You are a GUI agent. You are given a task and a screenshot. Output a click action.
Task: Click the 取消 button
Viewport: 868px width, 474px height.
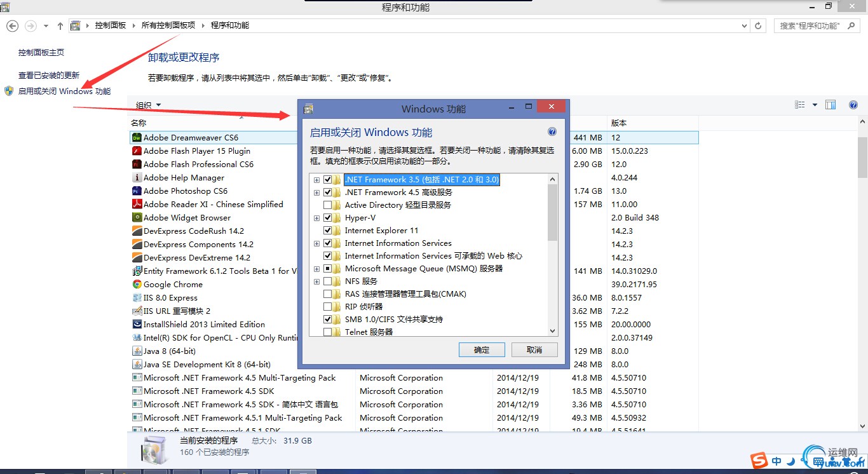(x=534, y=350)
